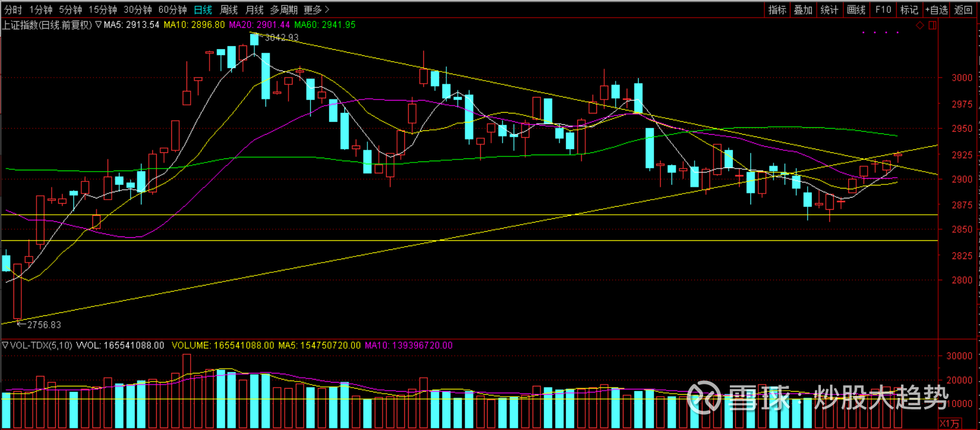The width and height of the screenshot is (980, 430).
Task: Open the 多周期 multi-period view
Action: pos(284,10)
